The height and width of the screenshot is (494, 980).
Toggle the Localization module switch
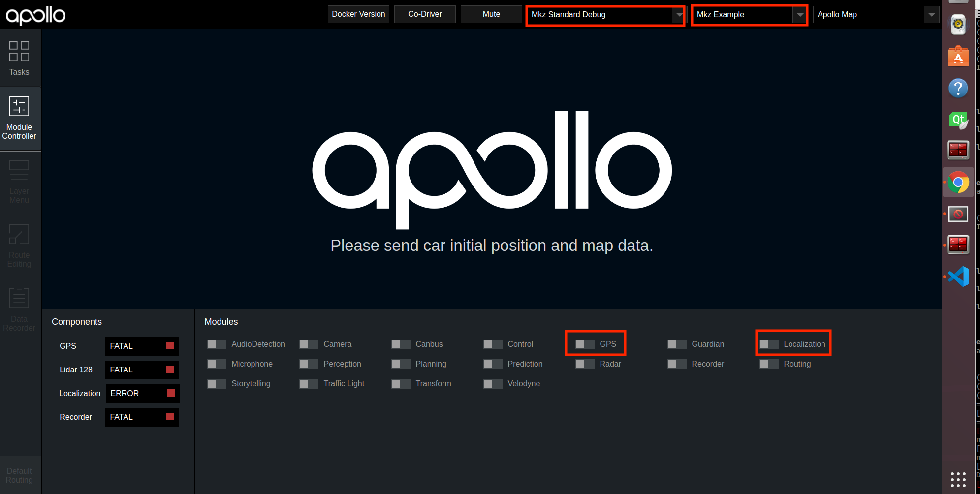(x=769, y=344)
